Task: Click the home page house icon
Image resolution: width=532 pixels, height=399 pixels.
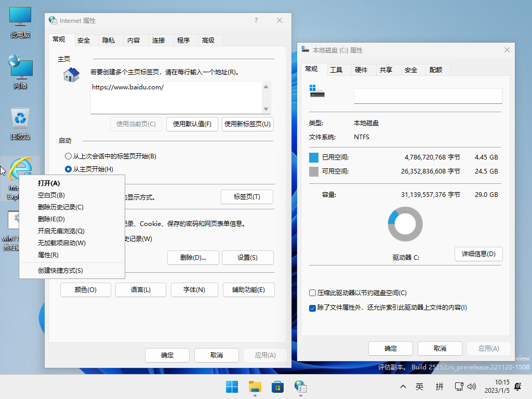Action: click(x=71, y=75)
